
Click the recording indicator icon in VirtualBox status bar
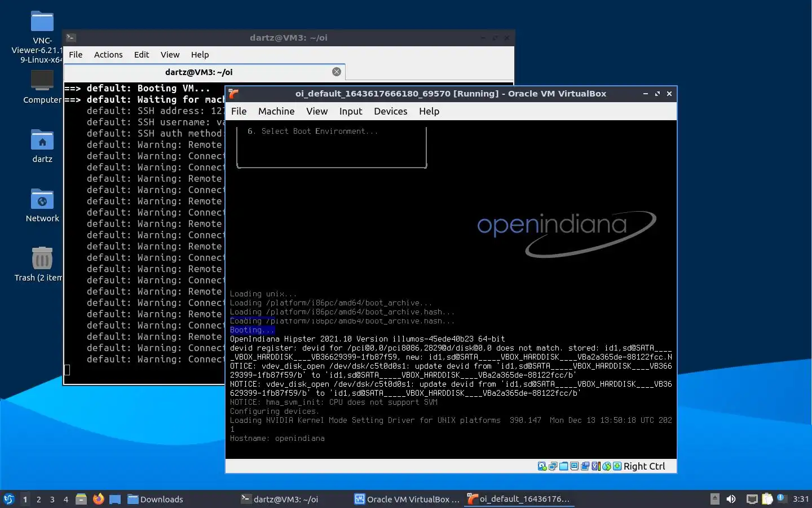[585, 466]
